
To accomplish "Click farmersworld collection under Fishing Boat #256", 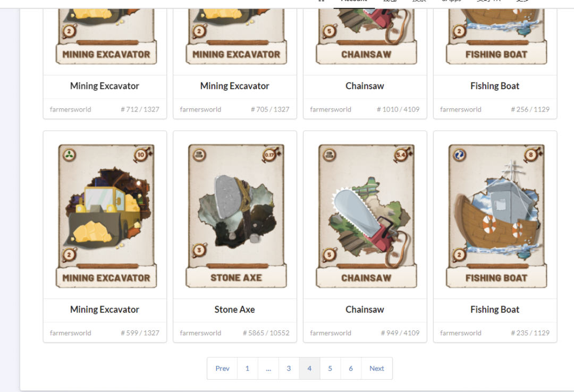I will 460,109.
